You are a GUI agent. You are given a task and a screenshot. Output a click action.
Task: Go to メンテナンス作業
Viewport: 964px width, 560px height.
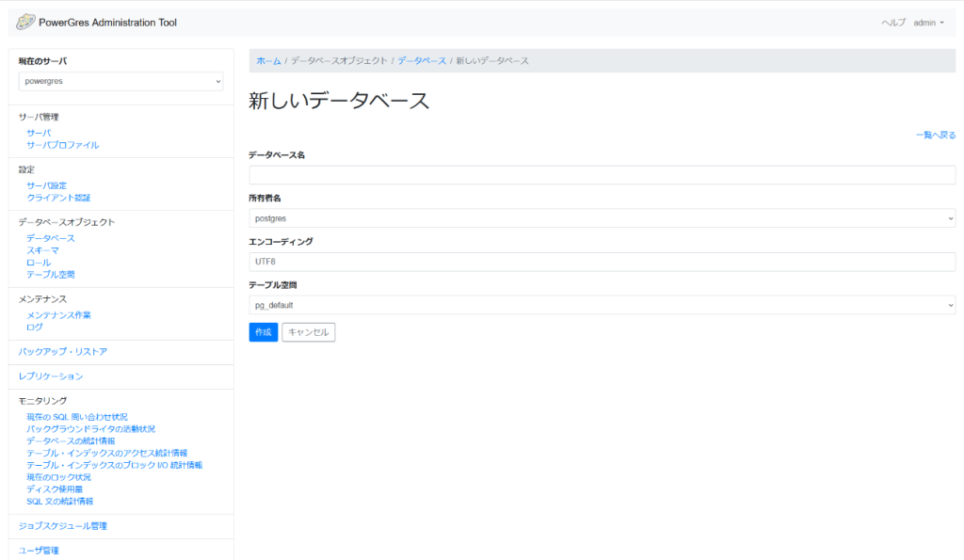tap(58, 315)
